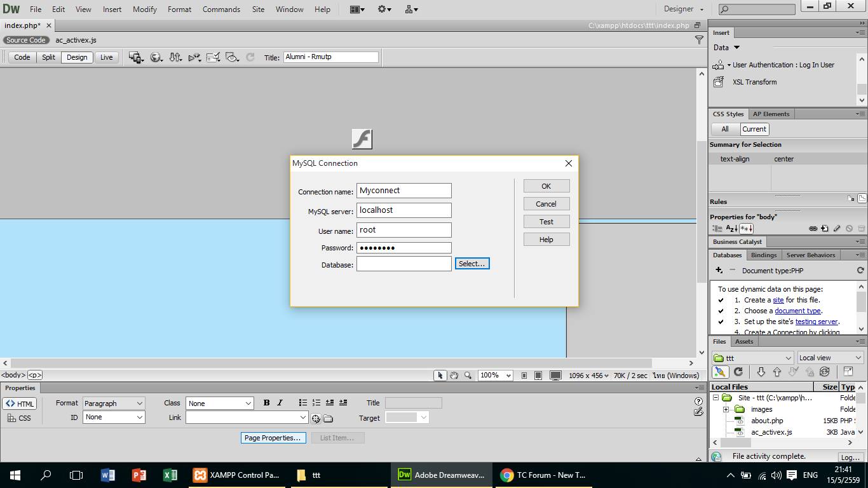Click the Check browser compatibility icon
The width and height of the screenshot is (868, 488).
(214, 57)
